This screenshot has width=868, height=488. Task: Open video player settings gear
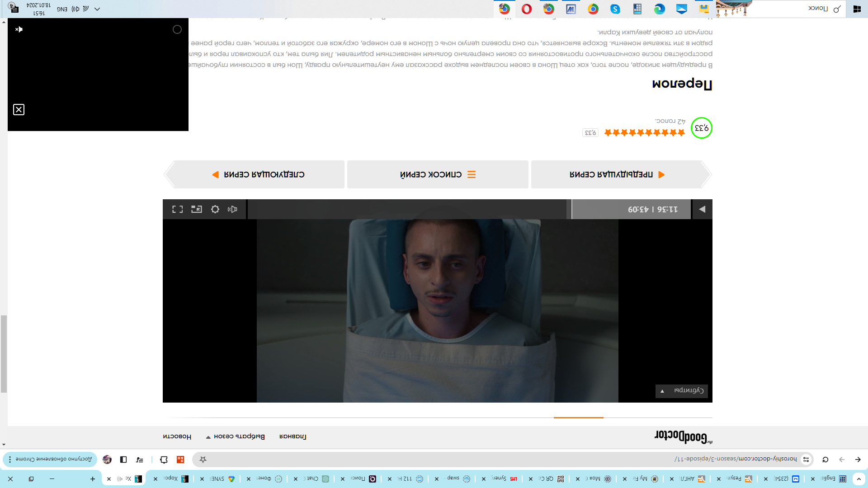coord(215,209)
